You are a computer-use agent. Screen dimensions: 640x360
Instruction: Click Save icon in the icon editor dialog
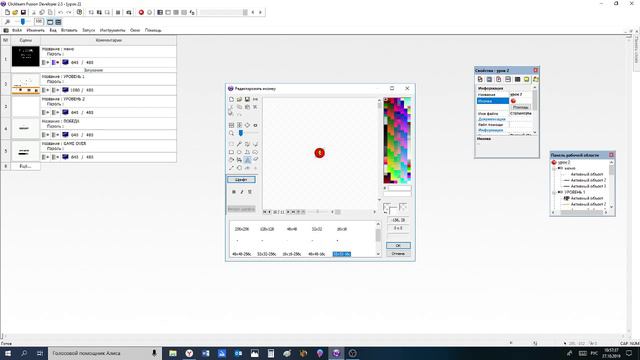247,99
